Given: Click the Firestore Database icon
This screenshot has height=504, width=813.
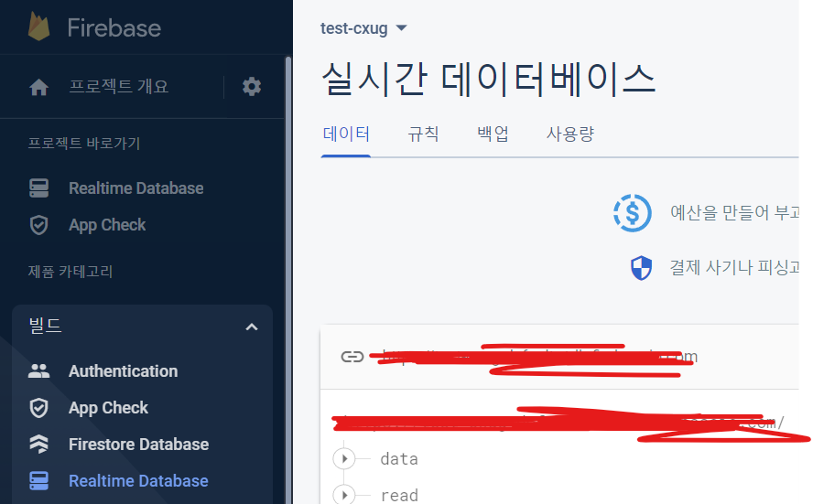Looking at the screenshot, I should (38, 445).
